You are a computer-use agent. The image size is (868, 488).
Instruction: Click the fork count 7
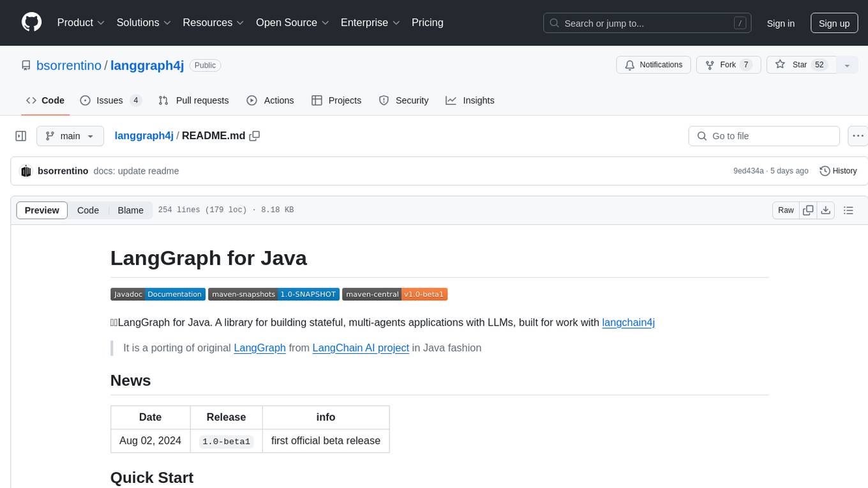[745, 65]
